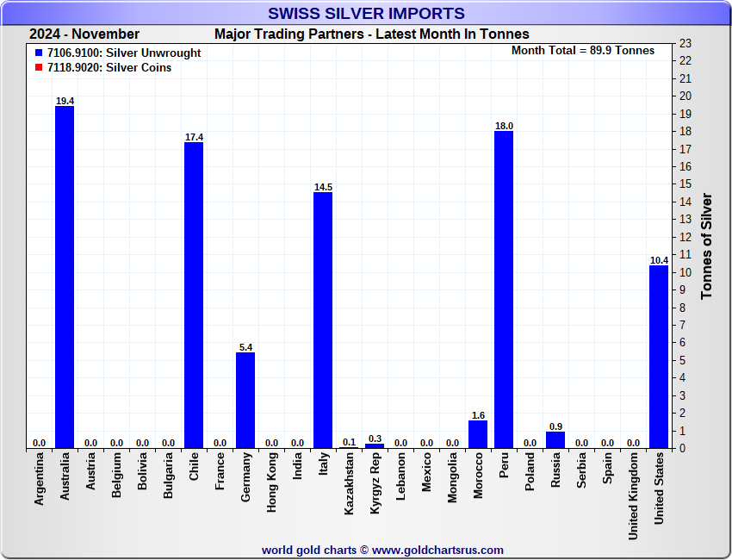The image size is (732, 560).
Task: Click the '7118.9020: Silver Coins' legend label
Action: (x=109, y=67)
